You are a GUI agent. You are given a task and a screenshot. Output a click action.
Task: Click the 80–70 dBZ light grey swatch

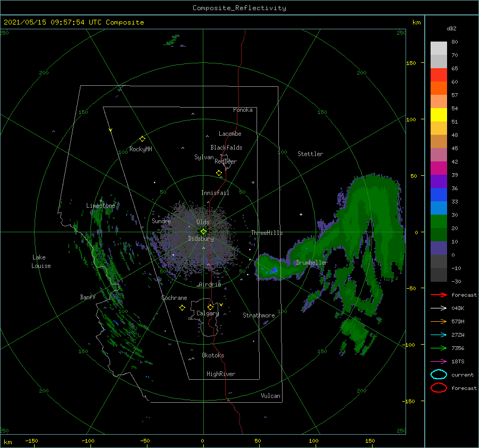(x=439, y=48)
